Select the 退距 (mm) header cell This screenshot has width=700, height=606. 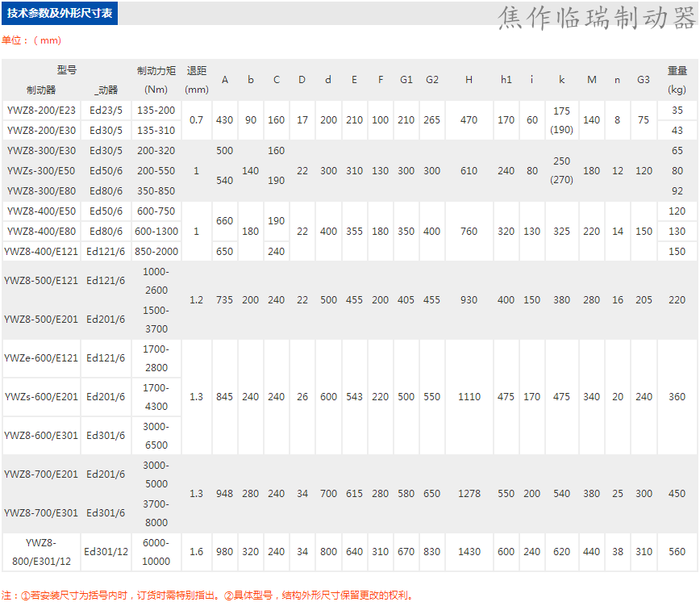[x=197, y=80]
